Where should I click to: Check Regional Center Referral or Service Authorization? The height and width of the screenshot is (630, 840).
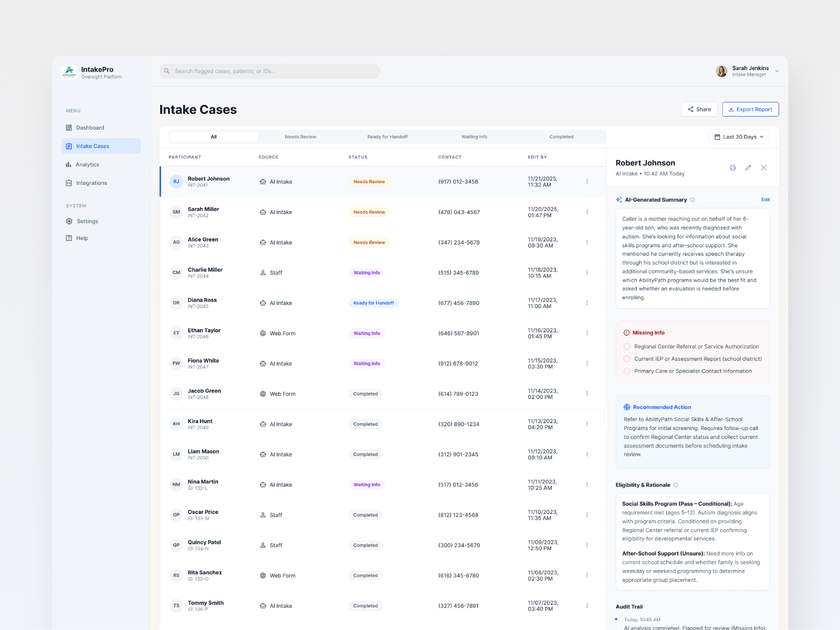coord(627,346)
